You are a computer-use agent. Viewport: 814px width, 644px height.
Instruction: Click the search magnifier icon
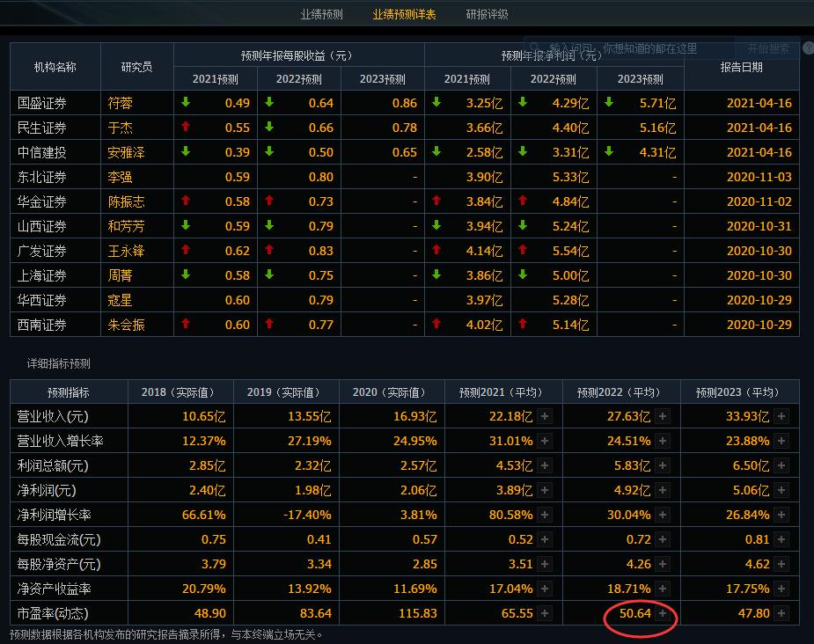534,48
